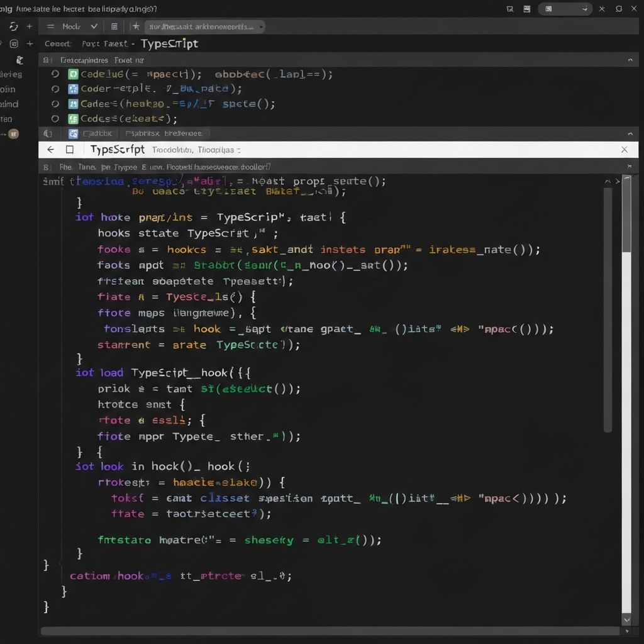Click the back arrow above the editor
644x644 pixels.
pyautogui.click(x=50, y=150)
